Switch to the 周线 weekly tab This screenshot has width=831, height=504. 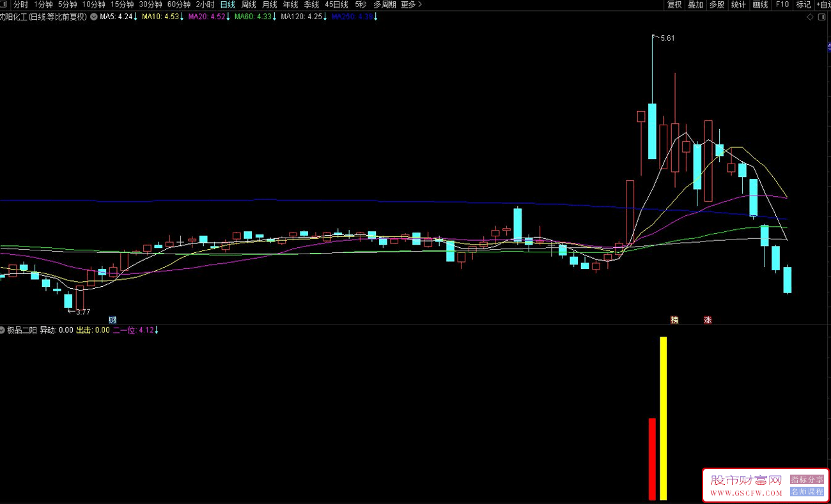(249, 4)
